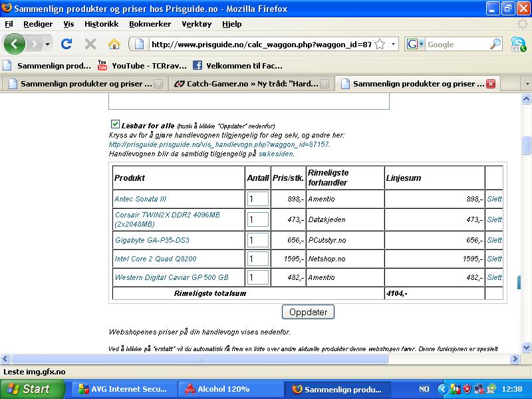Image resolution: width=532 pixels, height=399 pixels.
Task: Click quantity field for Gigabyte GA-P35-DS3
Action: tap(258, 240)
